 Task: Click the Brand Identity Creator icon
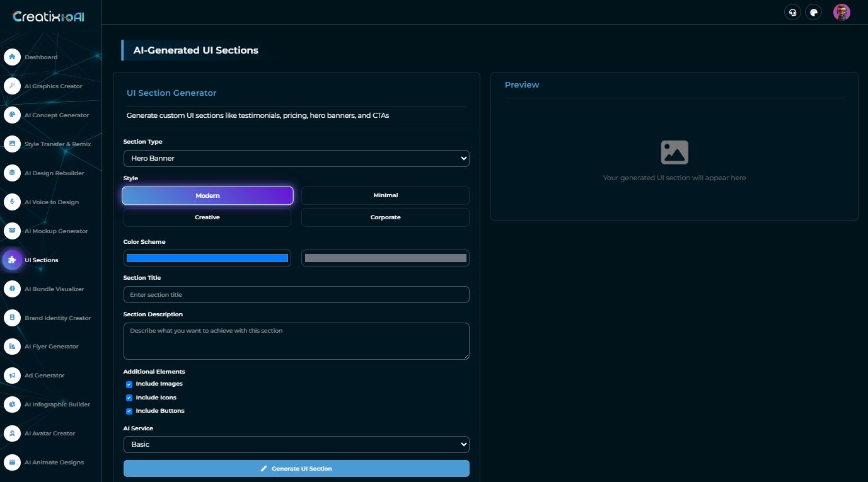[x=12, y=318]
